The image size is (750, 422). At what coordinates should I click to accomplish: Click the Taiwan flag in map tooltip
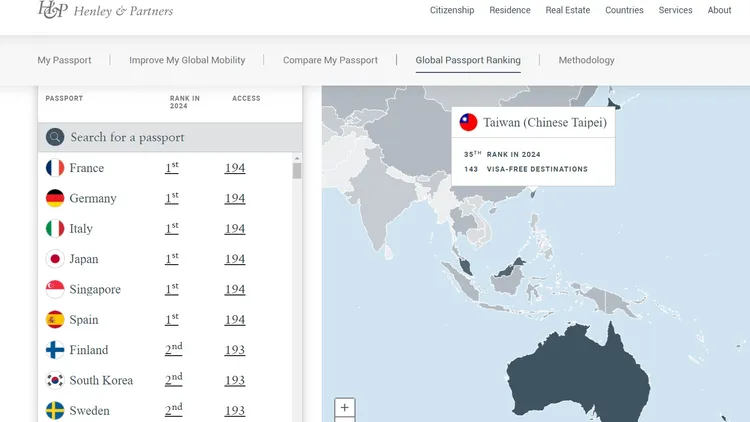pyautogui.click(x=468, y=123)
